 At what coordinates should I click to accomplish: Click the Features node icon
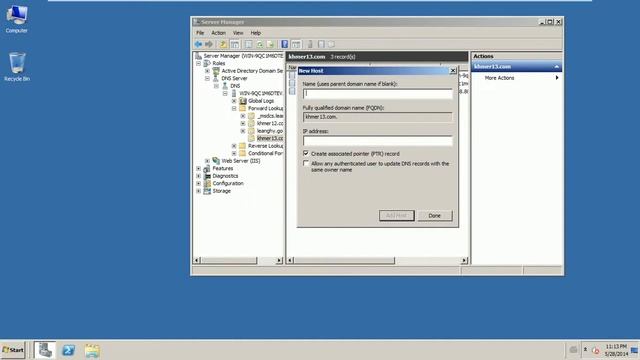(x=207, y=168)
